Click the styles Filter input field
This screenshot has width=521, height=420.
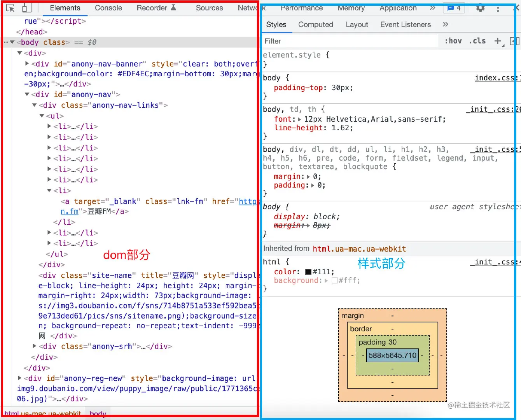(350, 41)
